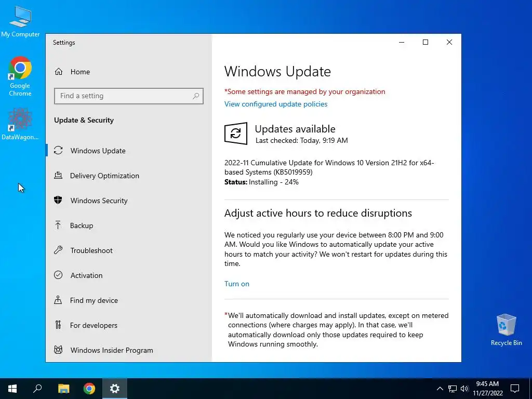
Task: Click the volume speaker tray icon
Action: [464, 389]
